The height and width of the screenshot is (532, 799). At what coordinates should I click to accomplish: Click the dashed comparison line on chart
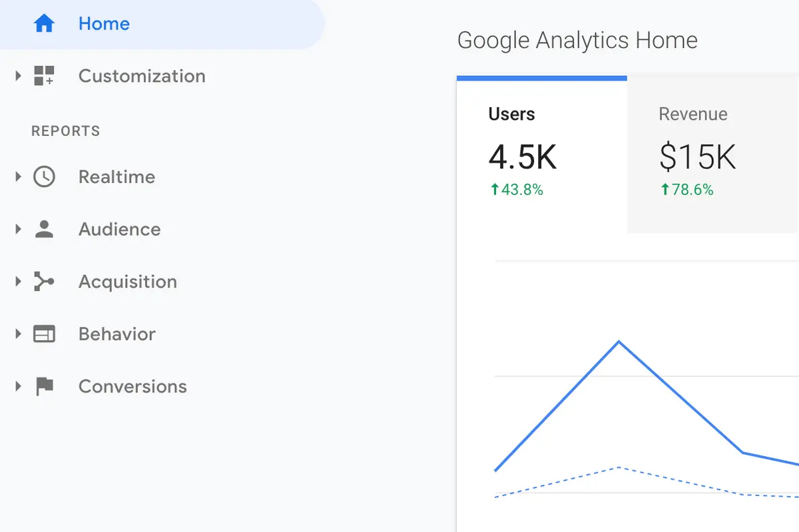[x=619, y=467]
